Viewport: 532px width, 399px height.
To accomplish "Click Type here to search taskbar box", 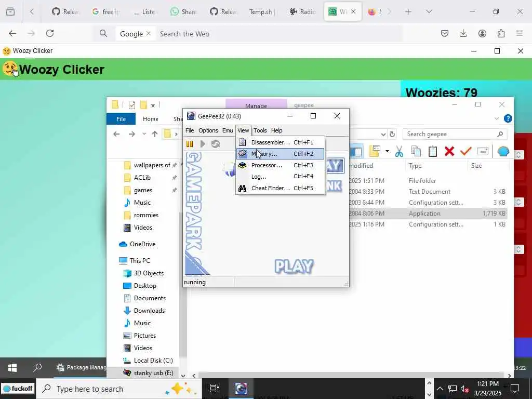I will pyautogui.click(x=120, y=389).
